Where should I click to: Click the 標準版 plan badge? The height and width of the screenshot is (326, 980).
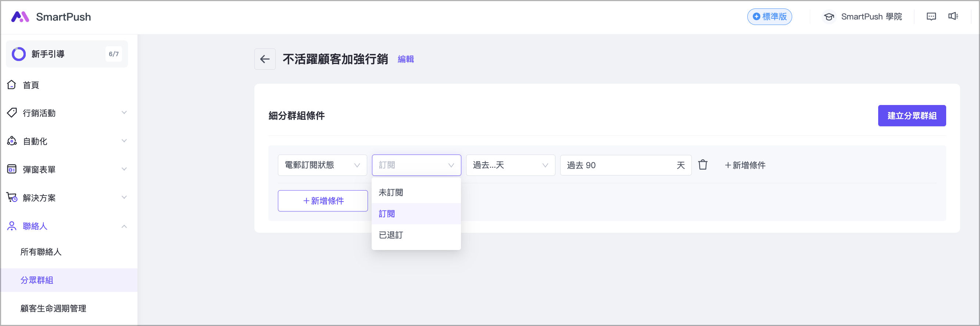pos(769,17)
